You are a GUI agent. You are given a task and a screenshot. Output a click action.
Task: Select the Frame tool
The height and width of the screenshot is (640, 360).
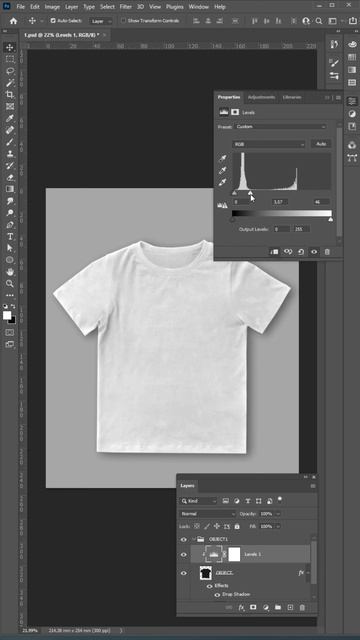(x=10, y=107)
